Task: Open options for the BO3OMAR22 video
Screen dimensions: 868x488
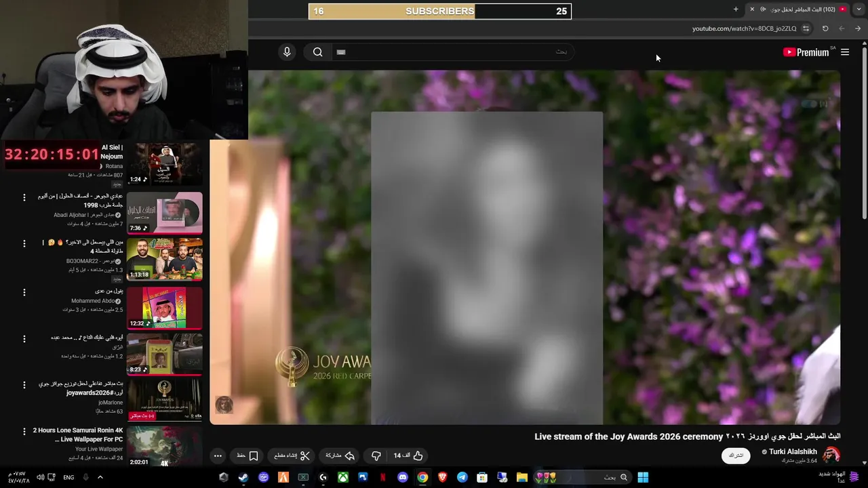Action: click(24, 243)
